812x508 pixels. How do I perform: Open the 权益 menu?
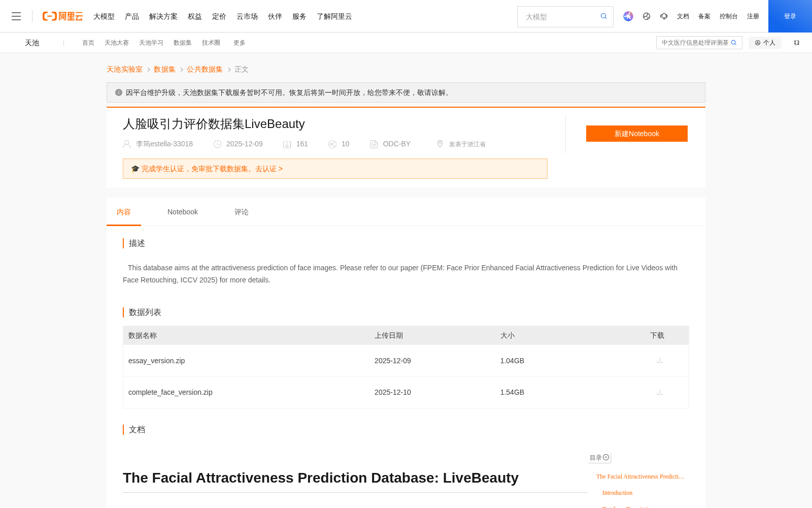(x=195, y=16)
